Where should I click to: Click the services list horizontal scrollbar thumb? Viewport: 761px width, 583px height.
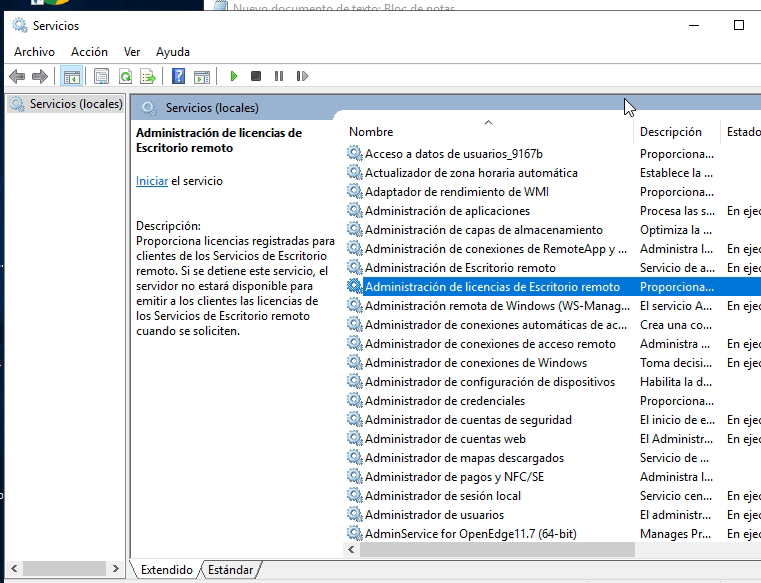(x=497, y=550)
